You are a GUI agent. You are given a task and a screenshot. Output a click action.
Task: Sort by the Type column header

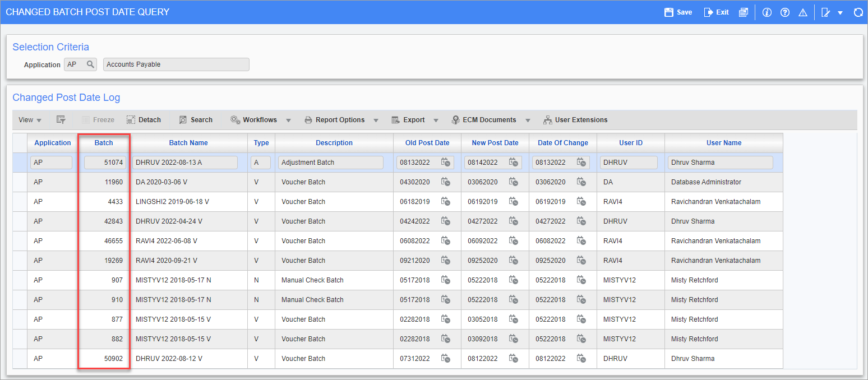[261, 143]
